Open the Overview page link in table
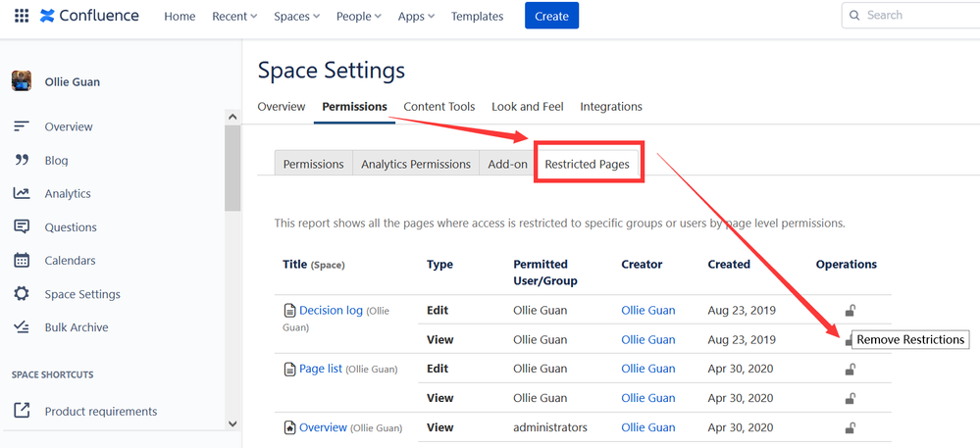The width and height of the screenshot is (980, 448). pyautogui.click(x=323, y=427)
